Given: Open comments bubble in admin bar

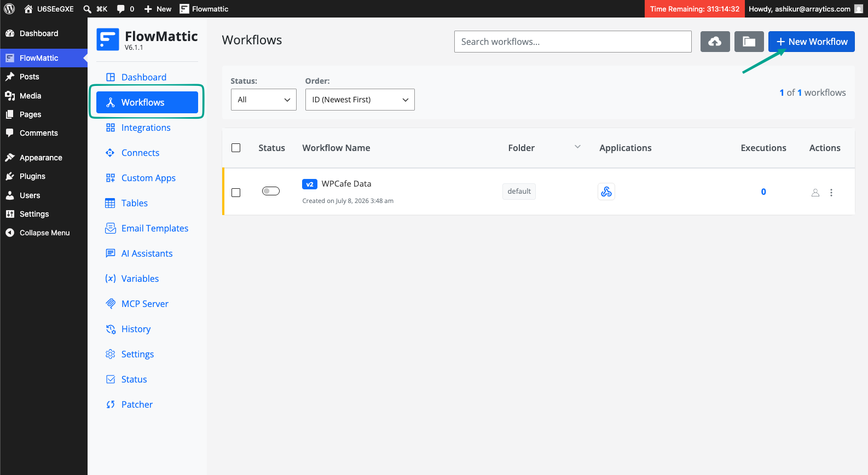Looking at the screenshot, I should point(125,9).
